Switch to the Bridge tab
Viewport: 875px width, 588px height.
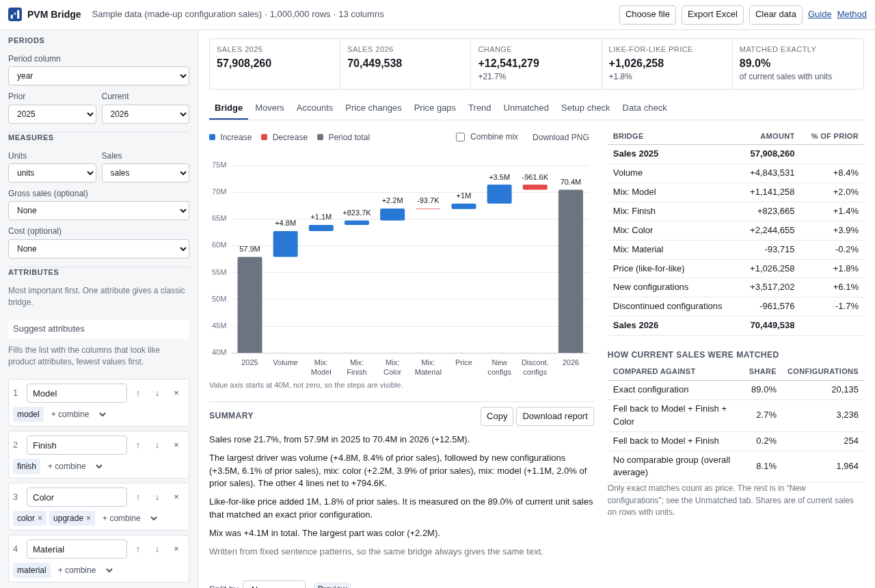[228, 108]
